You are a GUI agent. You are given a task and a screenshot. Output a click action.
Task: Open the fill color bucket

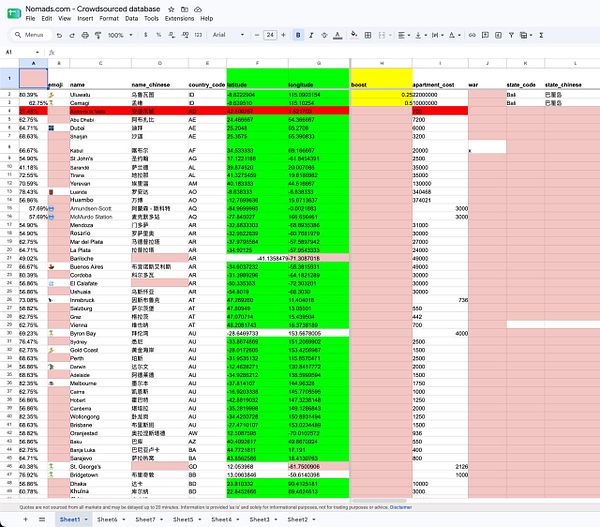[x=354, y=35]
